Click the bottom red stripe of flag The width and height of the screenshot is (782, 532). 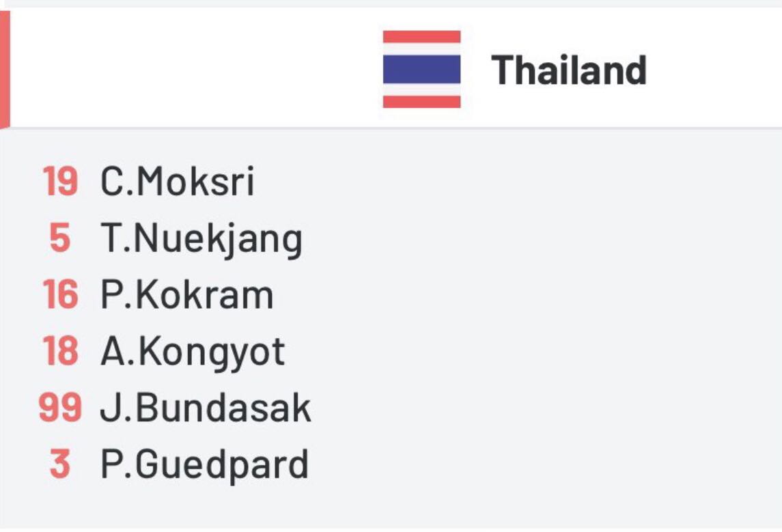(x=421, y=102)
